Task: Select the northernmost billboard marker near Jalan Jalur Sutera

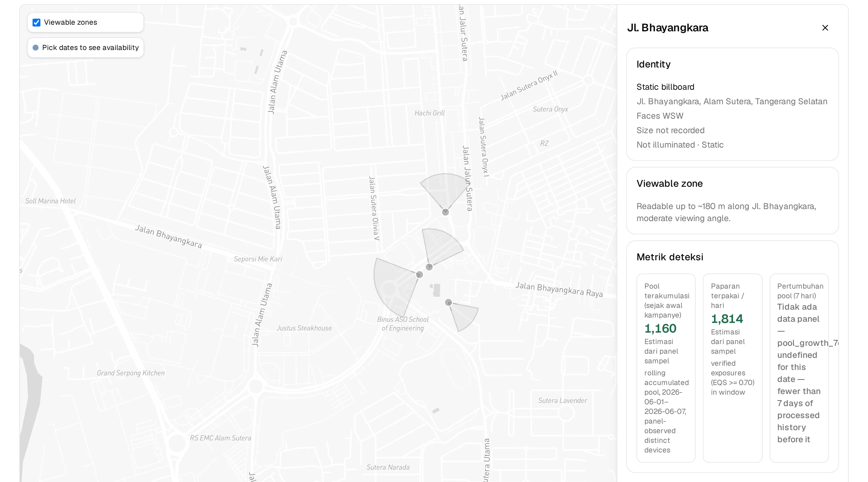Action: (x=445, y=212)
